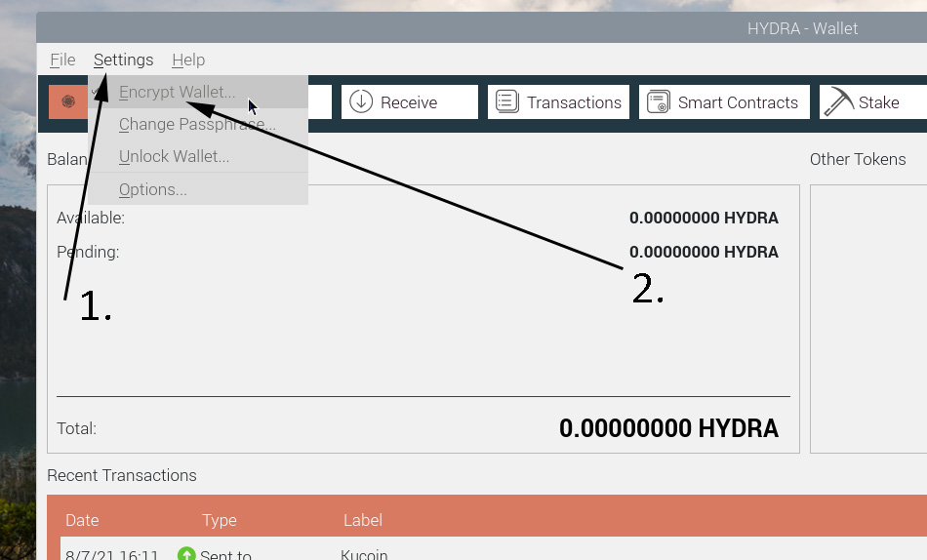Sort transactions by Date column header
The image size is (927, 560).
click(x=82, y=520)
